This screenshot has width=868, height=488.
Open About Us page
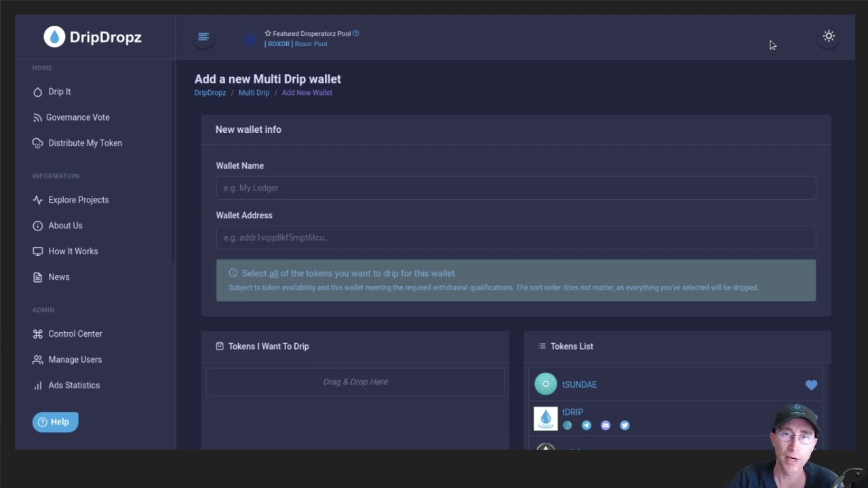[x=65, y=226]
